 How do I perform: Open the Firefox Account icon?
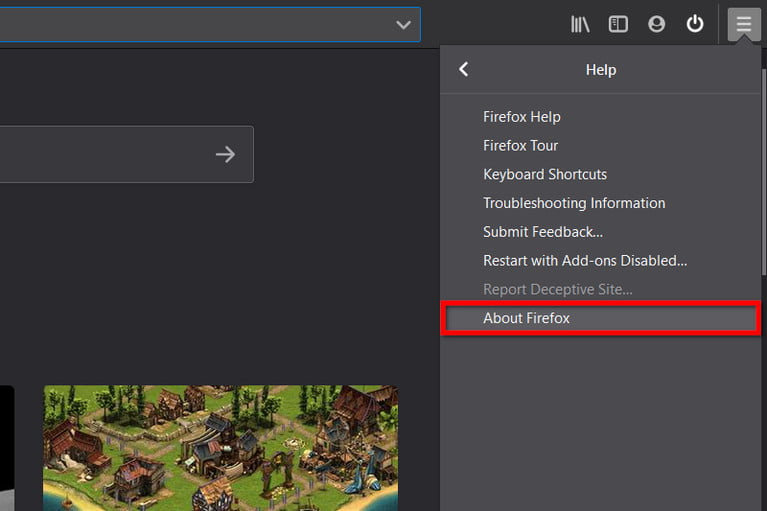coord(656,24)
